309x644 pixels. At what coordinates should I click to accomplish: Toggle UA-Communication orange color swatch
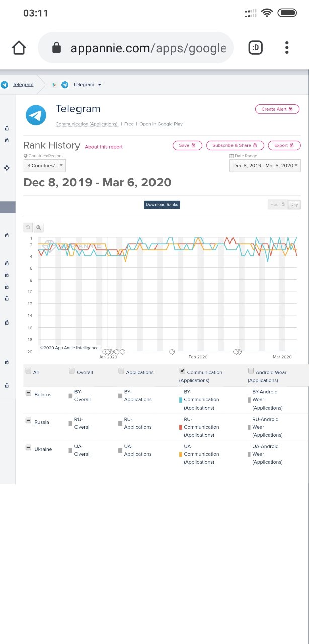tap(181, 454)
